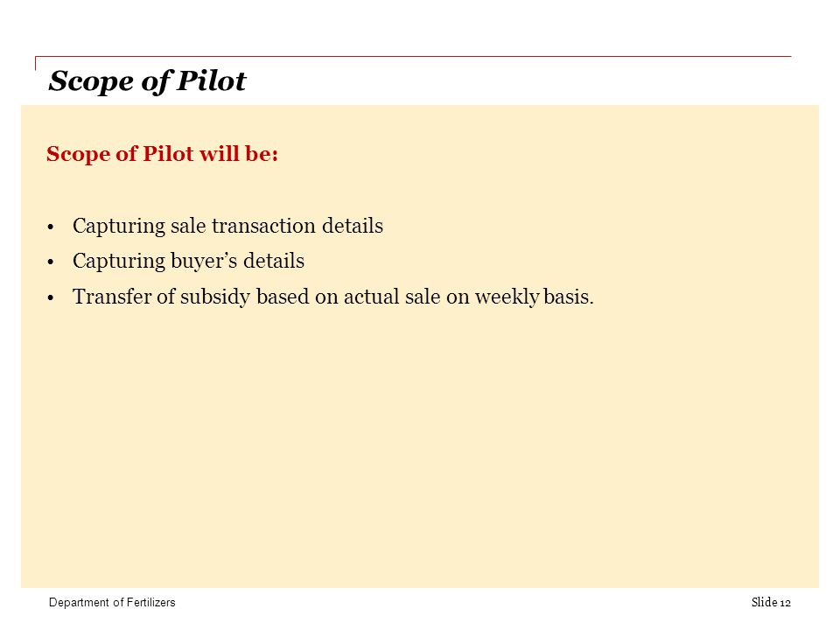Click the 'Capturing sale transaction details' bullet text
The width and height of the screenshot is (840, 630).
click(x=227, y=227)
